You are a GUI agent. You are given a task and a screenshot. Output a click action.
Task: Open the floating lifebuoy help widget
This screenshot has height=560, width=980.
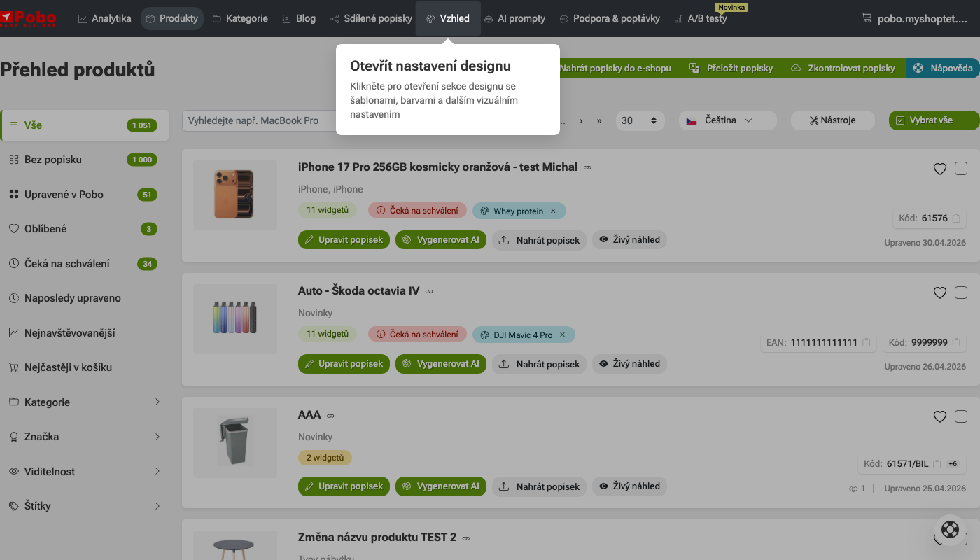pos(950,529)
